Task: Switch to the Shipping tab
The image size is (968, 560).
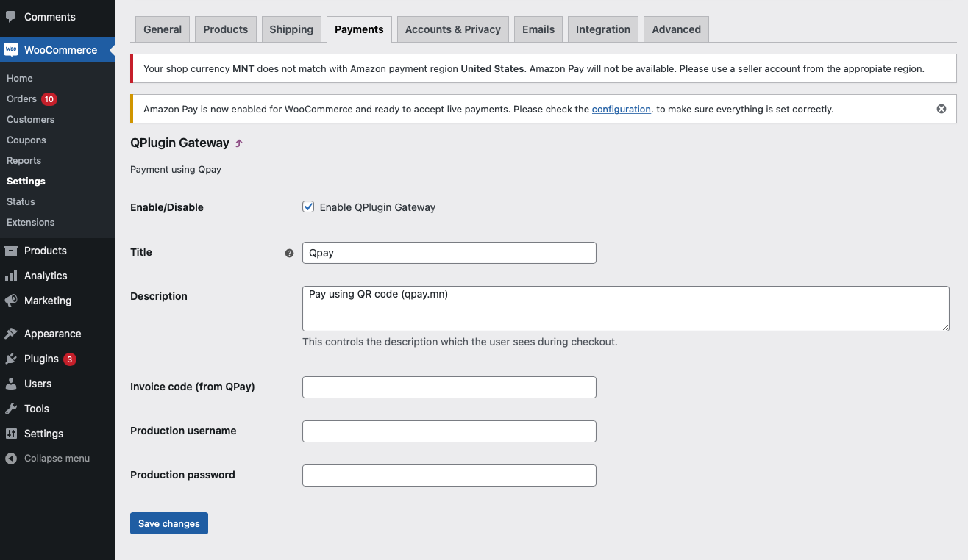Action: point(291,29)
